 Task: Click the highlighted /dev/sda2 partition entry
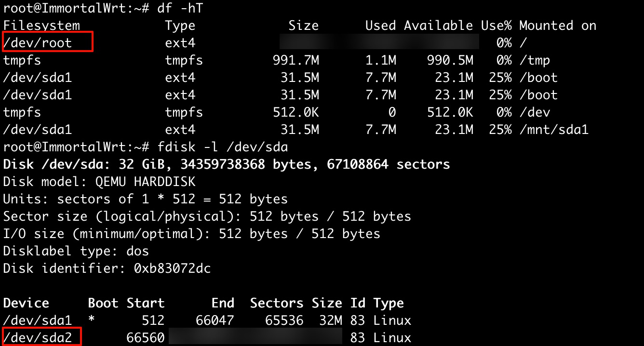(x=38, y=338)
